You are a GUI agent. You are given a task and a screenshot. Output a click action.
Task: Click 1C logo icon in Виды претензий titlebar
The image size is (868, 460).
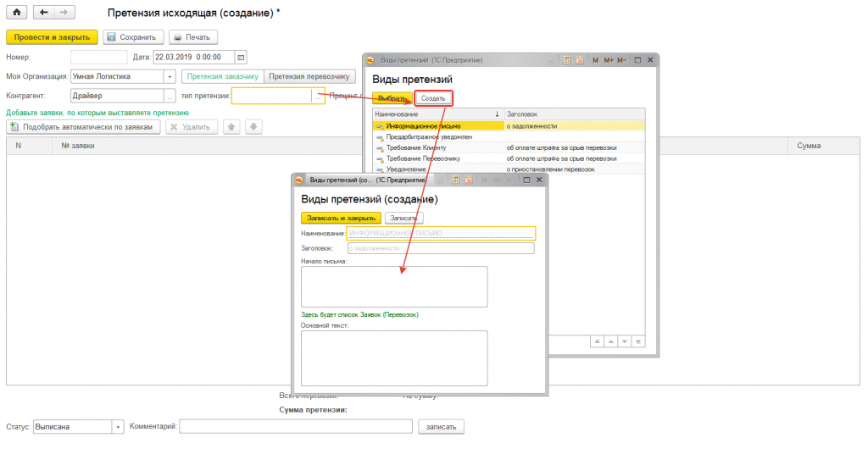[x=370, y=60]
